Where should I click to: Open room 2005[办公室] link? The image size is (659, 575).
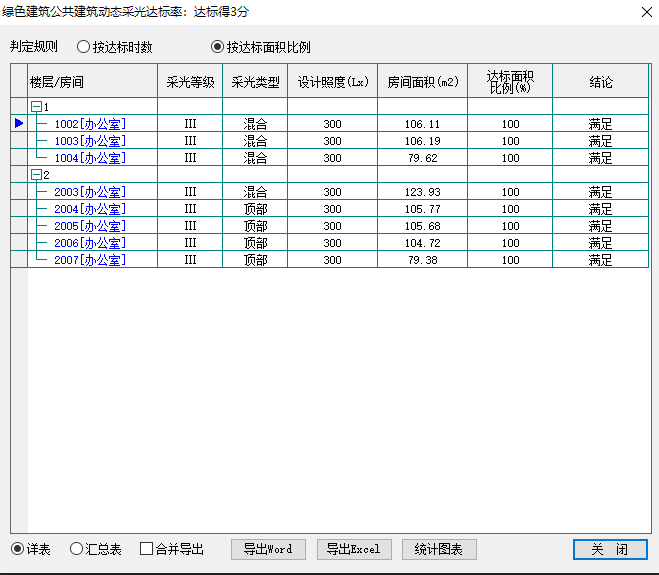tap(90, 226)
